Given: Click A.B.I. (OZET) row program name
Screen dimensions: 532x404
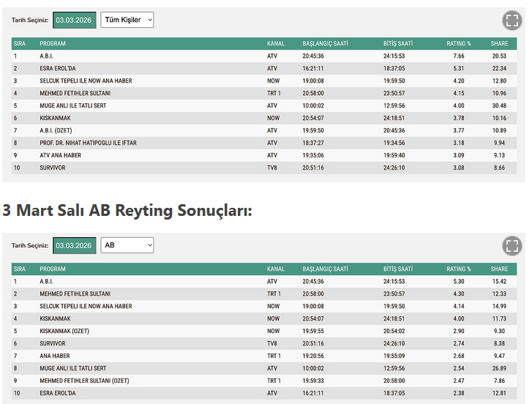Looking at the screenshot, I should coord(56,130).
